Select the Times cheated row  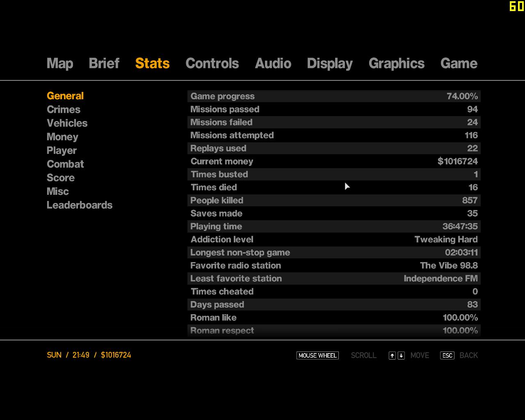click(334, 292)
